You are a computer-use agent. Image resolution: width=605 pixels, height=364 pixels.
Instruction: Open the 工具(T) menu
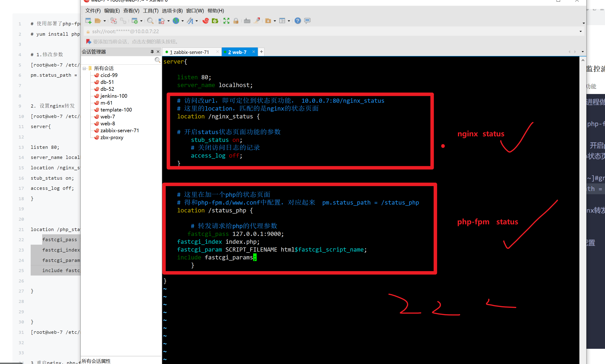pyautogui.click(x=151, y=11)
